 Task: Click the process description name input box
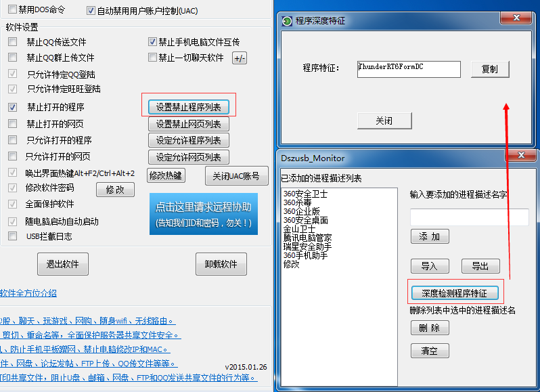click(469, 217)
